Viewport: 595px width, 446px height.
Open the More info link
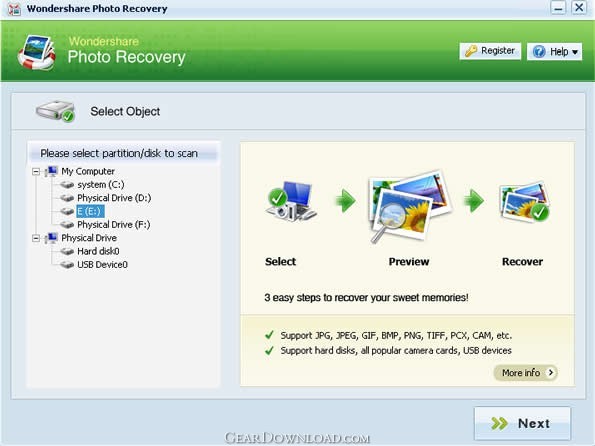[526, 373]
